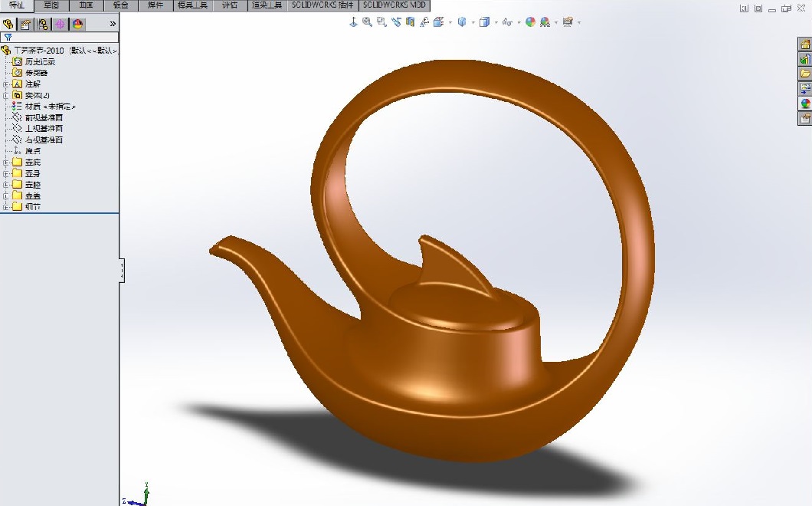Open the View Orientation dropdown arrow
This screenshot has height=506, width=812.
click(450, 22)
